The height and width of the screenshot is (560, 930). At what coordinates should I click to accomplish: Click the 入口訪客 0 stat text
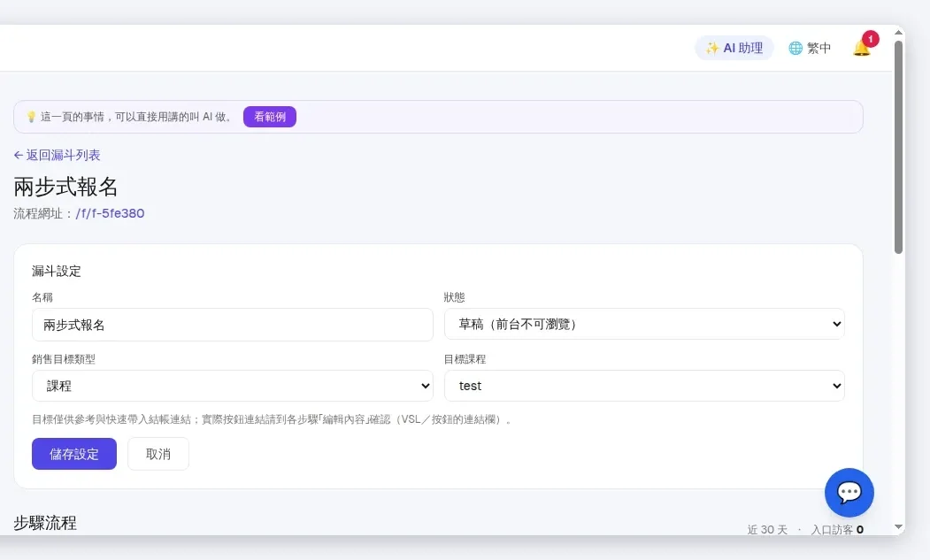pyautogui.click(x=837, y=529)
